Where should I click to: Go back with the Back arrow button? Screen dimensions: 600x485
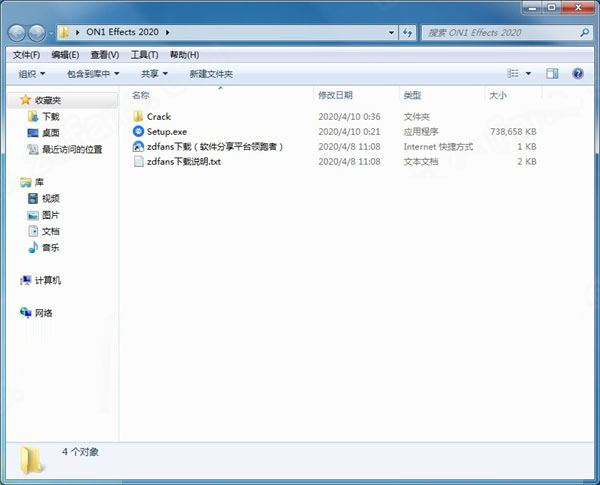[17, 33]
